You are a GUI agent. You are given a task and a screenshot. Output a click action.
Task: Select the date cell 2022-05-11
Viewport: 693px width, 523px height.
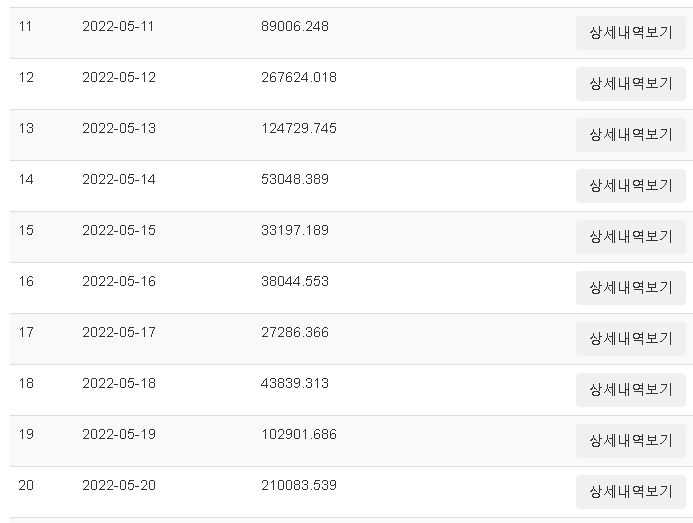click(x=118, y=27)
